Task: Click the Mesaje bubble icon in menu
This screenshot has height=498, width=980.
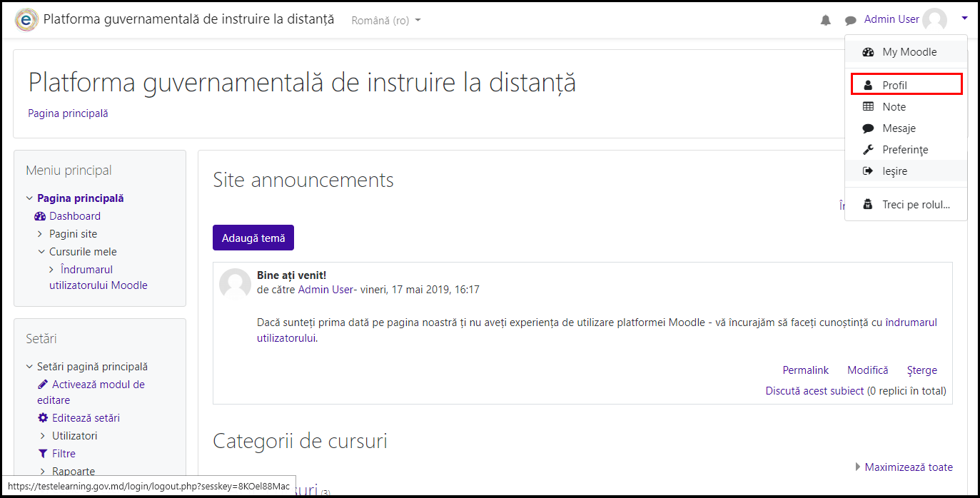Action: click(868, 128)
